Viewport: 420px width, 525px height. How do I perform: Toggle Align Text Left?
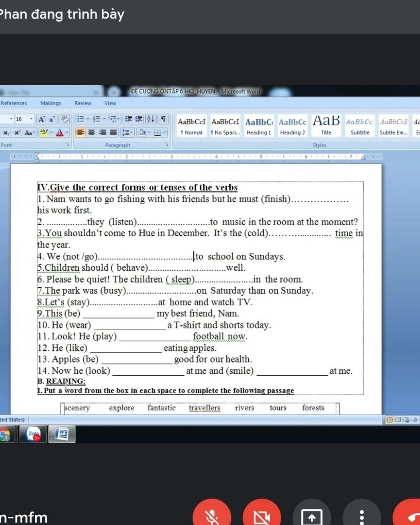pyautogui.click(x=80, y=132)
